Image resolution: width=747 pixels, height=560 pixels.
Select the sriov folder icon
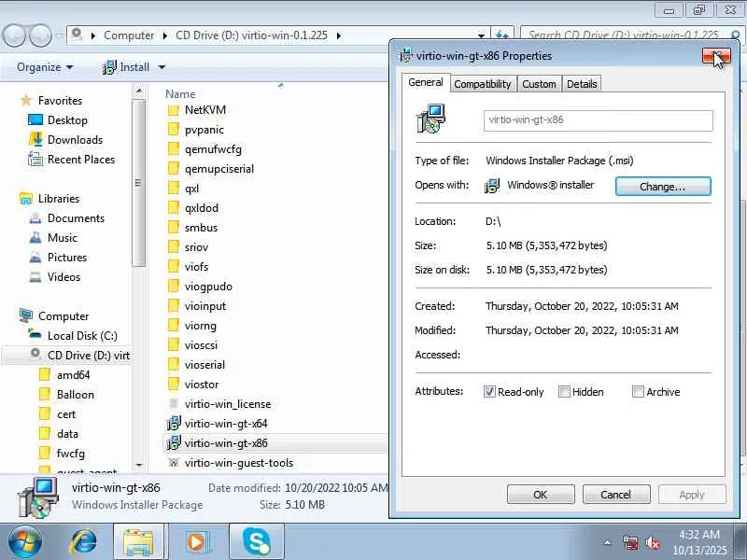(174, 246)
